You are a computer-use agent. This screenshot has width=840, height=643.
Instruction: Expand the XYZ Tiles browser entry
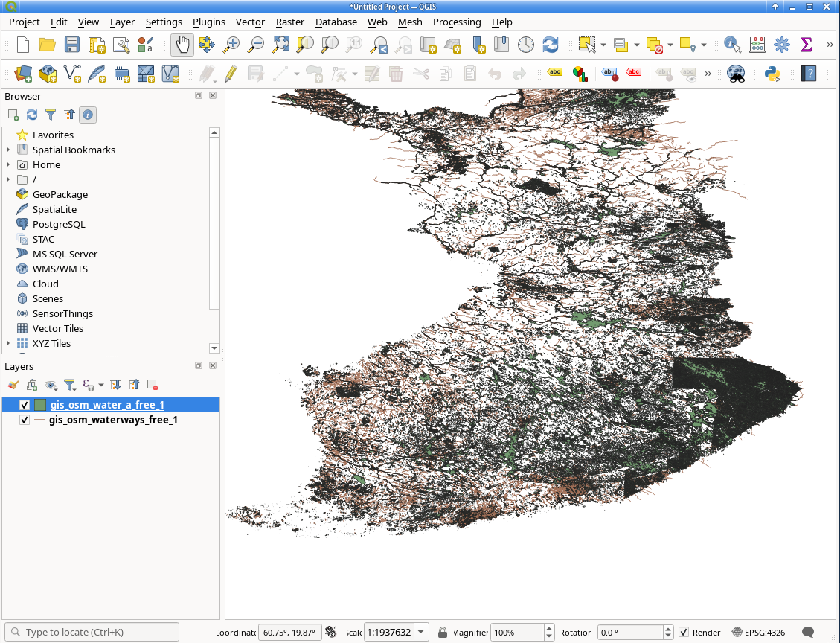point(8,344)
